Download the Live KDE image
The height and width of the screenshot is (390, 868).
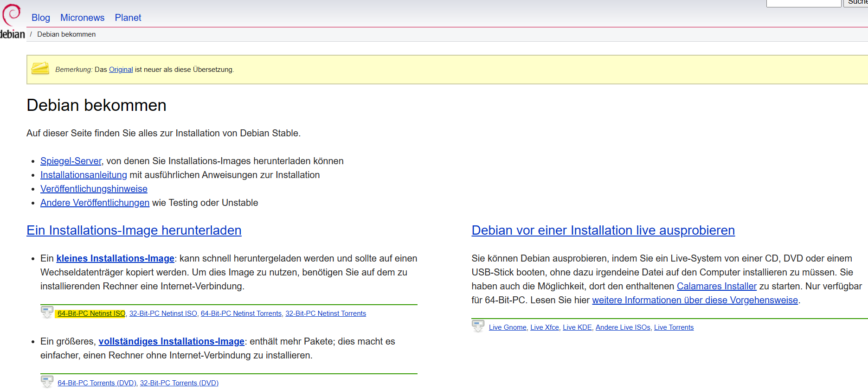coord(577,327)
